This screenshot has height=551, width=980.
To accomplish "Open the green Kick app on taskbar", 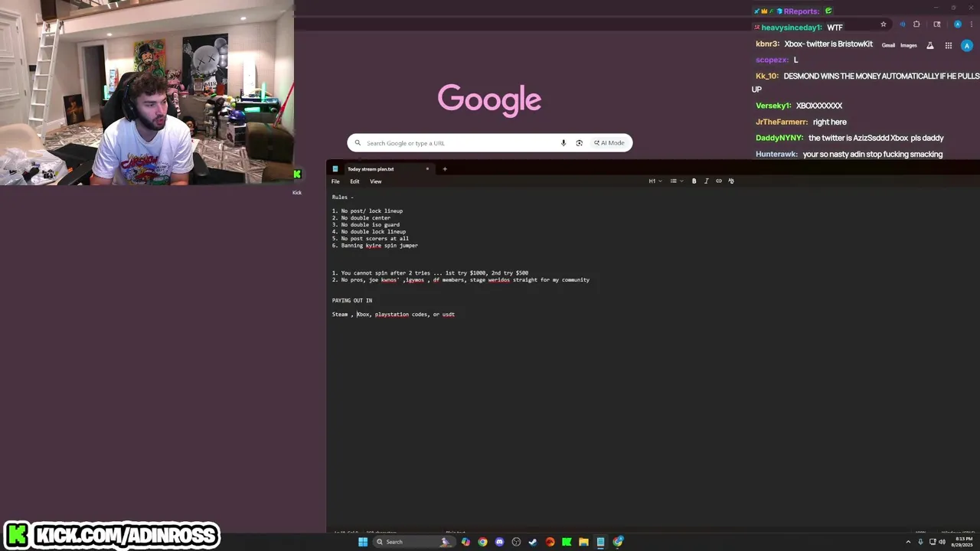I will (567, 542).
